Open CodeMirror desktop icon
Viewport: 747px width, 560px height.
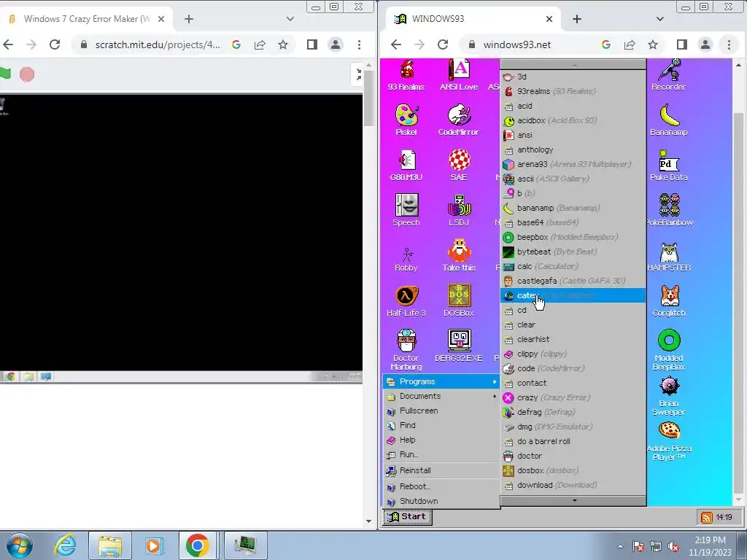click(458, 120)
